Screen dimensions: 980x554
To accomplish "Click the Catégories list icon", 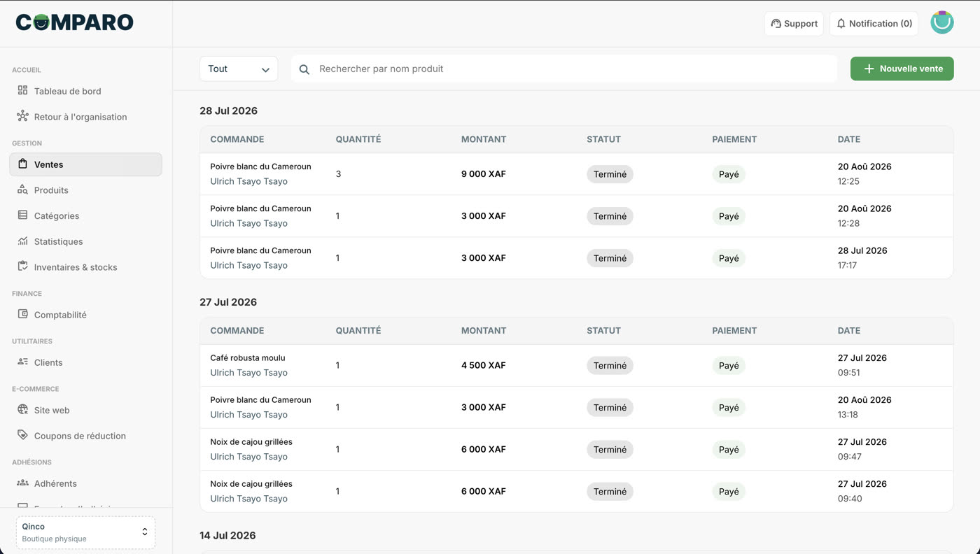I will 22,215.
